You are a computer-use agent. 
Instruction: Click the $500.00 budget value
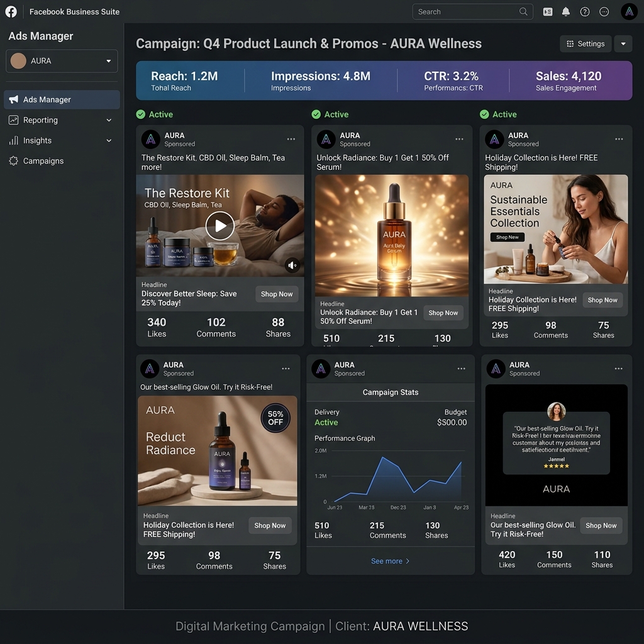pyautogui.click(x=452, y=423)
